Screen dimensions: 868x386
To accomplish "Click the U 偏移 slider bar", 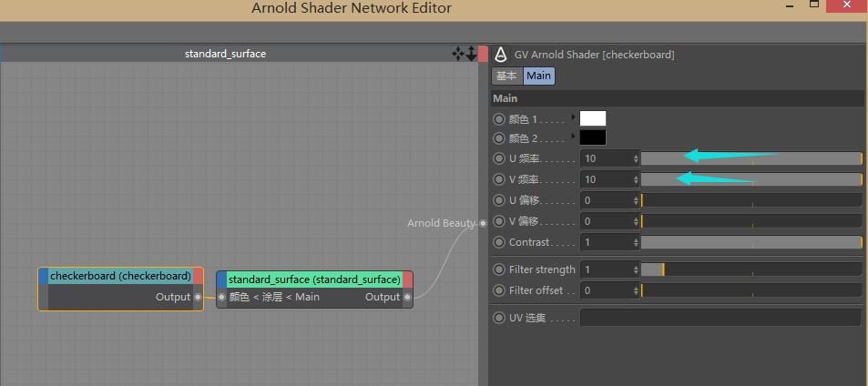I will point(751,200).
